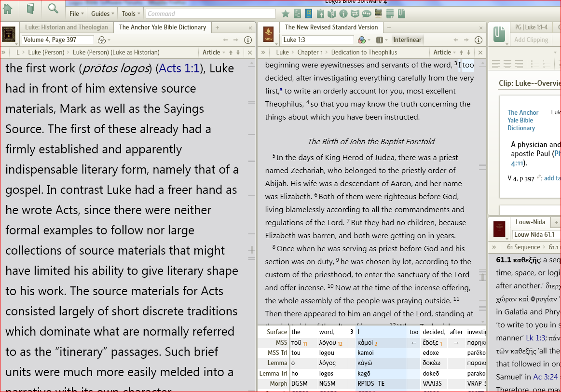Click the Luke 1:3 reference box
The image size is (561, 392).
coord(317,40)
